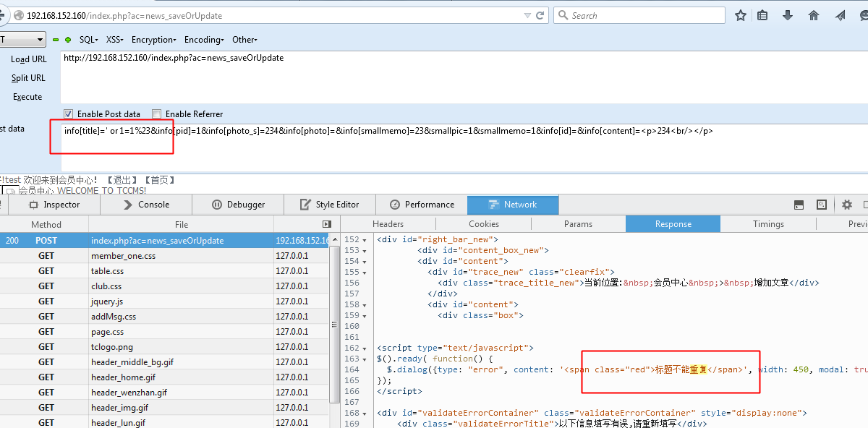Viewport: 868px width, 428px height.
Task: Toggle the network details pane icon
Action: (327, 224)
